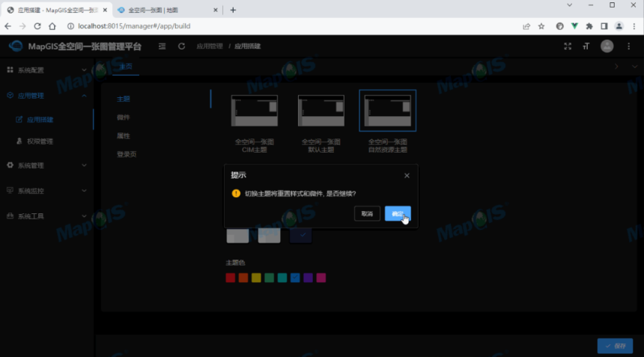Click the tab bar right scroll arrow
Screen dimensions: 644x357
click(x=616, y=67)
